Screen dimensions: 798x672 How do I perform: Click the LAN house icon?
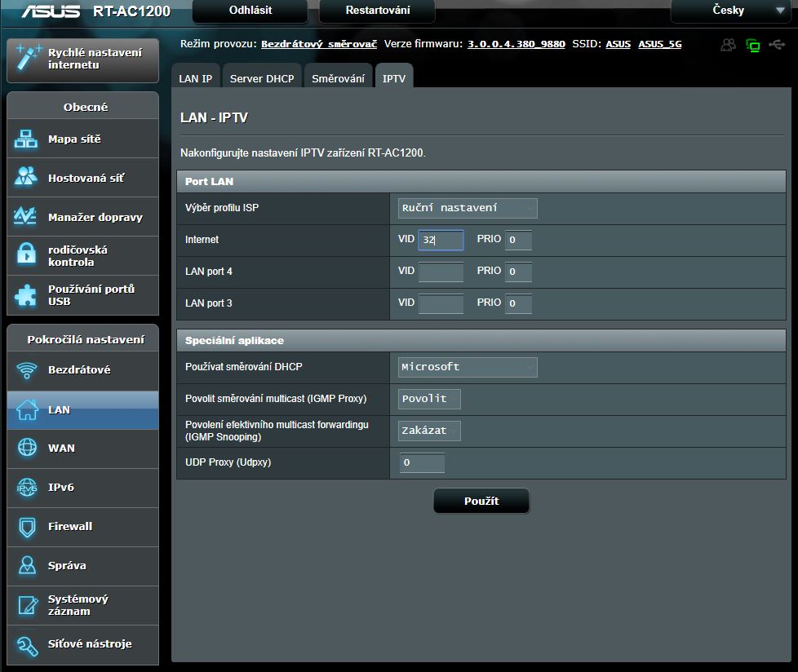(27, 409)
